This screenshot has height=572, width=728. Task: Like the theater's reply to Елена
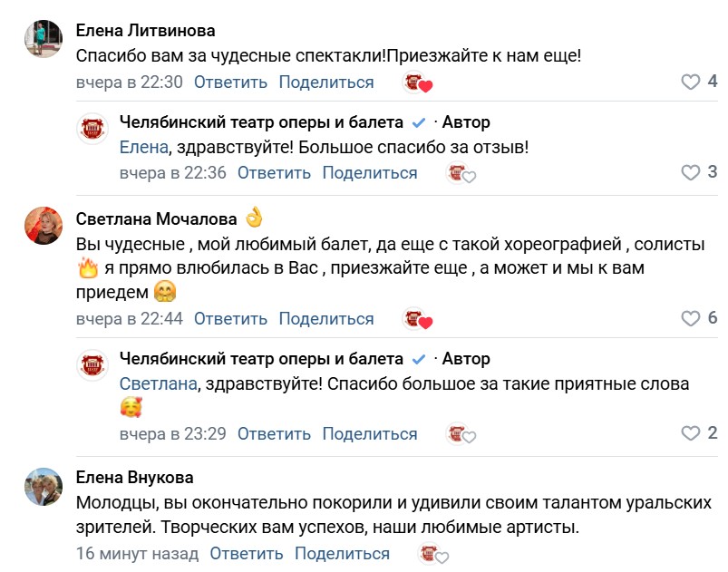pyautogui.click(x=691, y=172)
